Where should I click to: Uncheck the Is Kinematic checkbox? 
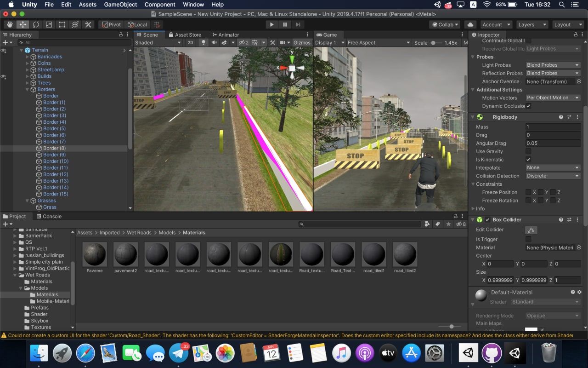click(x=528, y=160)
